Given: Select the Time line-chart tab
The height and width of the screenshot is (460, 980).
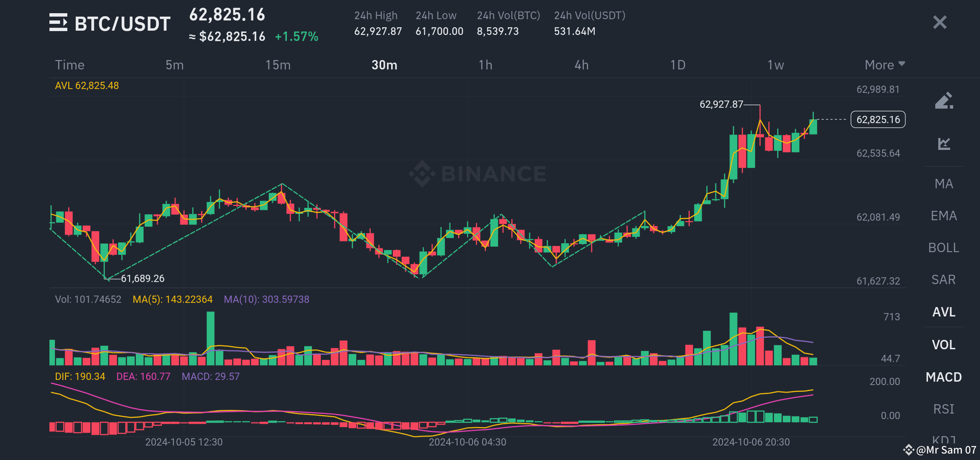Looking at the screenshot, I should (x=69, y=65).
